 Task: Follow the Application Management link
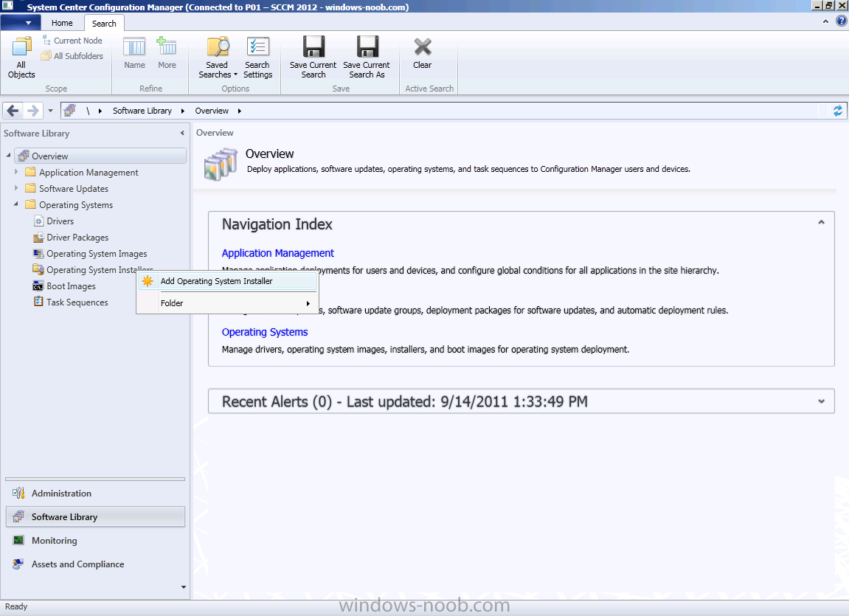pyautogui.click(x=278, y=253)
